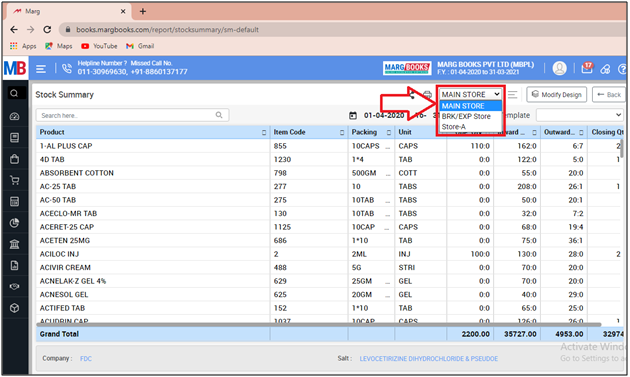630x377 pixels.
Task: Click the MB logo in the header
Action: point(15,68)
